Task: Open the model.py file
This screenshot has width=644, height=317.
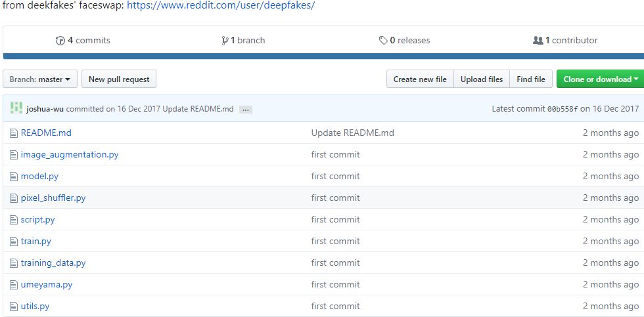Action: pyautogui.click(x=40, y=177)
